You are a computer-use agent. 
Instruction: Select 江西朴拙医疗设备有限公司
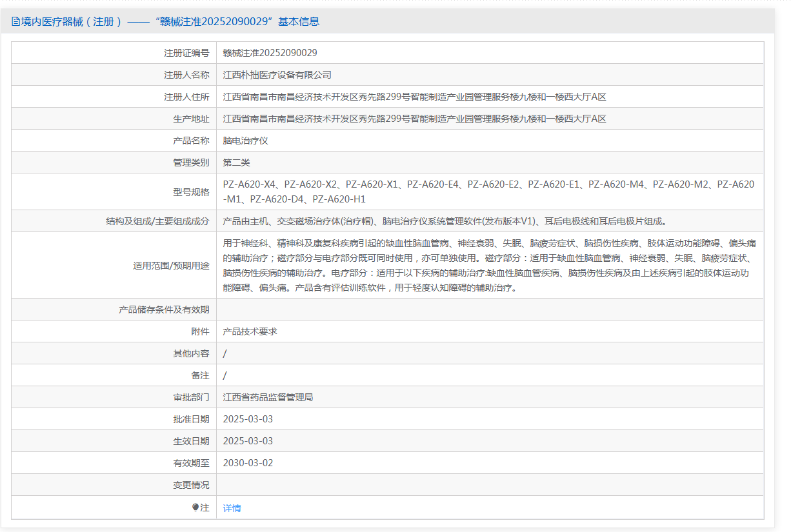(x=277, y=75)
